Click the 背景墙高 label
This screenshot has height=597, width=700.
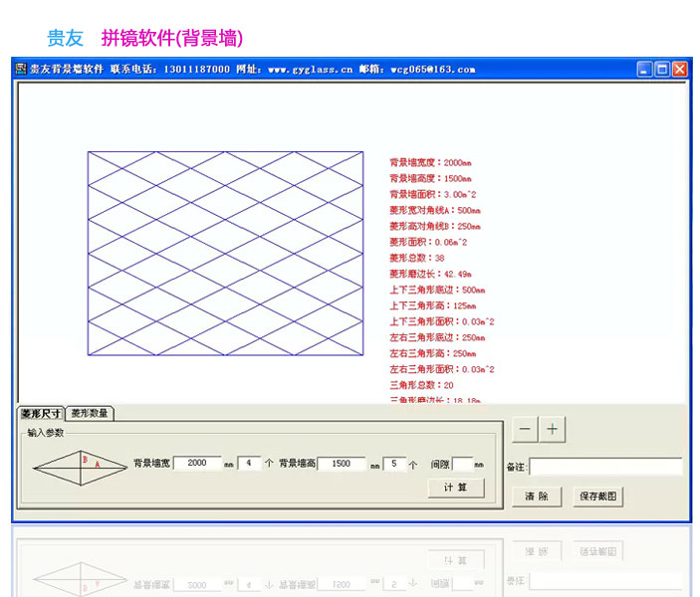[298, 464]
